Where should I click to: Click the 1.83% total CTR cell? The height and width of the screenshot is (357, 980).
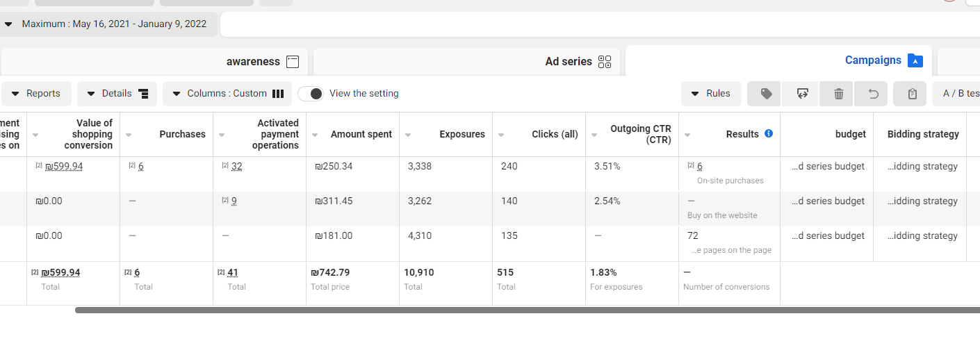pyautogui.click(x=603, y=273)
